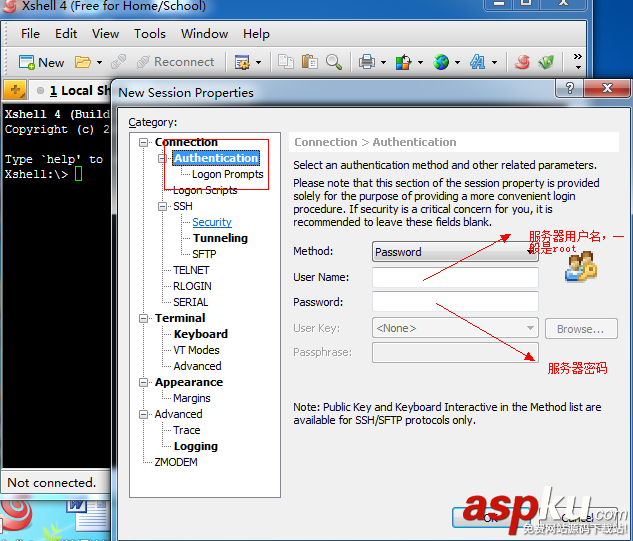The image size is (633, 541).
Task: Click the globe encoding icon
Action: point(441,62)
